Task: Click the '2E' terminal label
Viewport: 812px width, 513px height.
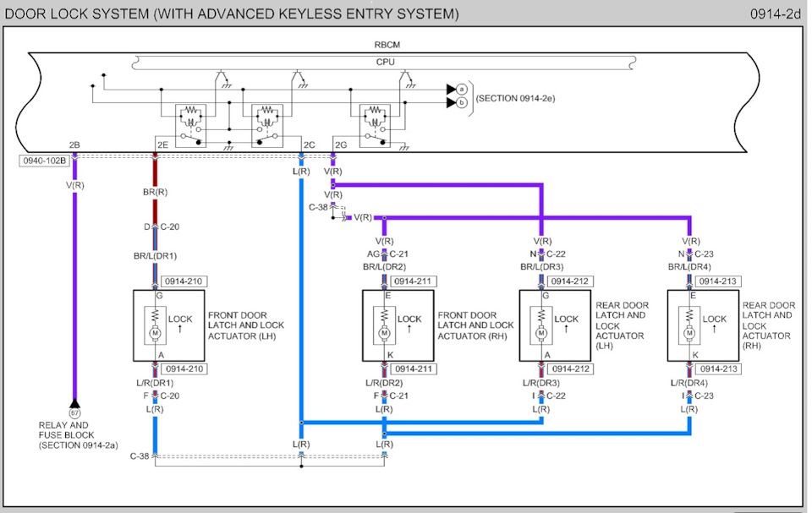Action: (x=162, y=145)
